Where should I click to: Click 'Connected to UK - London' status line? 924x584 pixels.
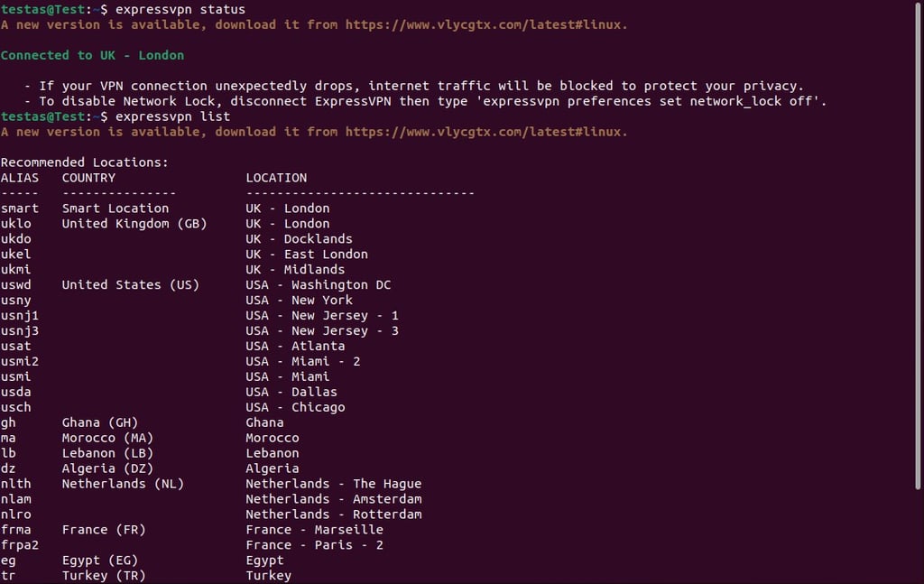click(93, 55)
